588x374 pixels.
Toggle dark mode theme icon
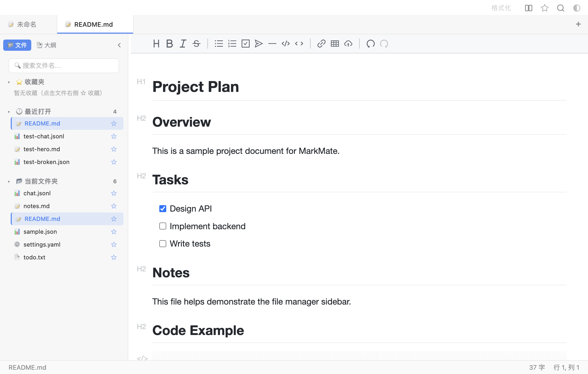tap(577, 8)
